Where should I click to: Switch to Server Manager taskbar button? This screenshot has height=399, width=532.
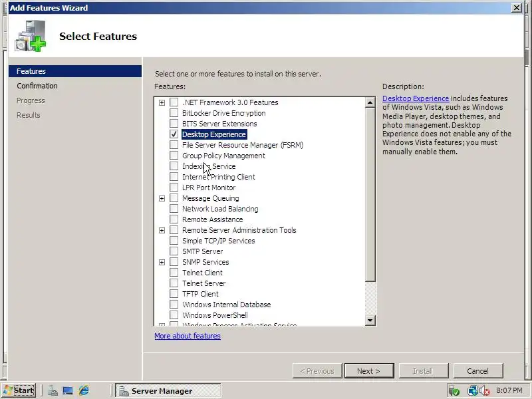(x=168, y=391)
